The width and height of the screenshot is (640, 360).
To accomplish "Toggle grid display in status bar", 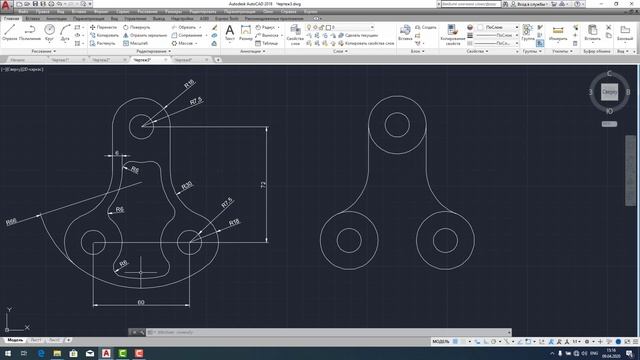I will 455,342.
